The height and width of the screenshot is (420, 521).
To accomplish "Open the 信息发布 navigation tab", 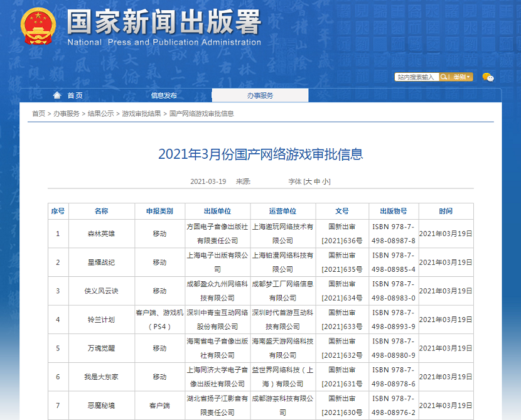I will 164,95.
